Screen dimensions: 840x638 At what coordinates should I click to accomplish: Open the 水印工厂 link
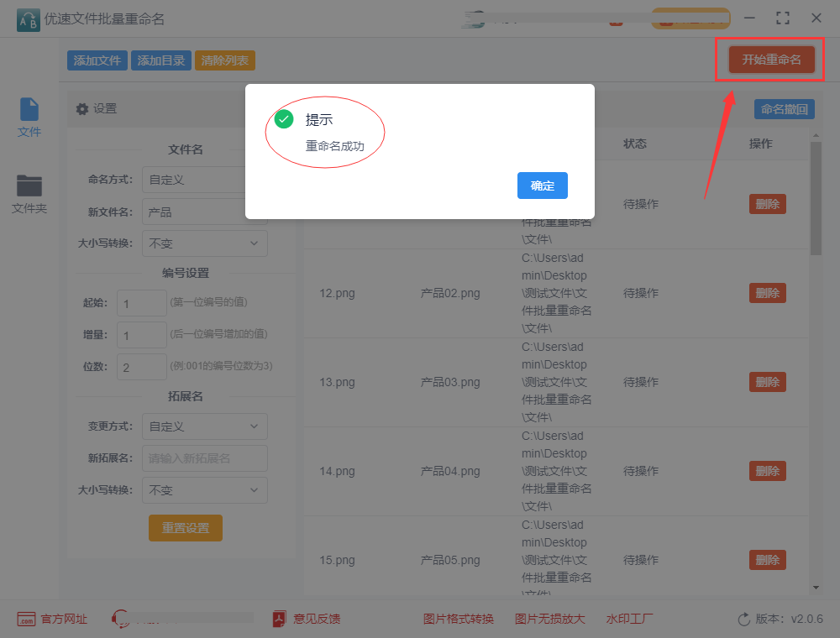click(629, 619)
